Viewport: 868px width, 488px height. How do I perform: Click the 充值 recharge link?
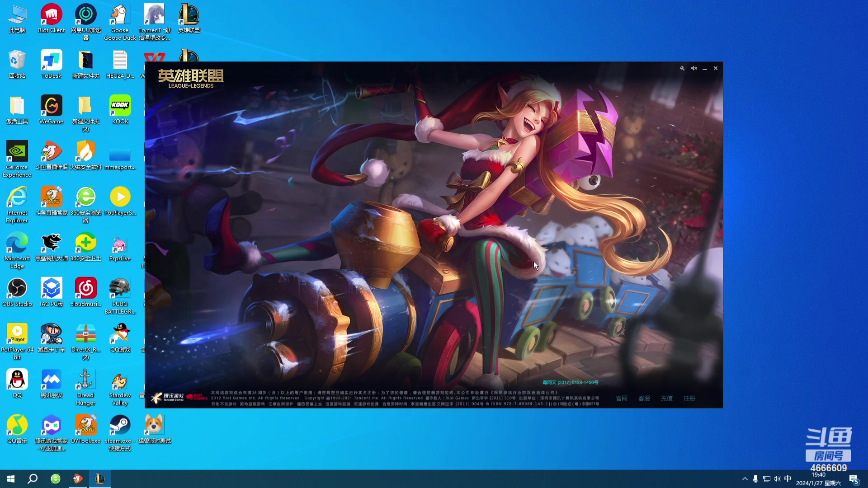[667, 399]
